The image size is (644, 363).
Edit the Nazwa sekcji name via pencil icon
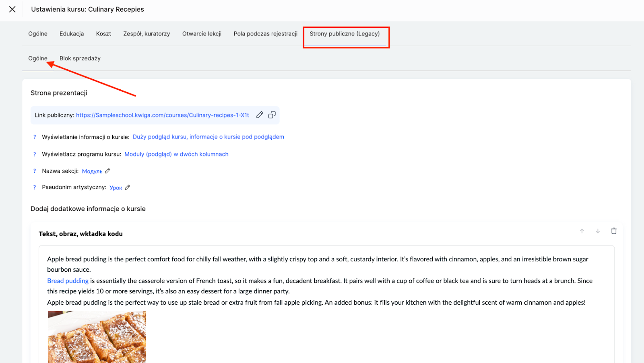107,171
